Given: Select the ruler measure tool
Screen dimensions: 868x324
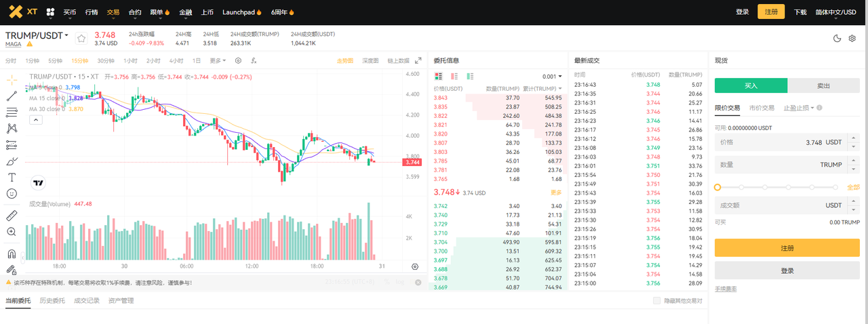Looking at the screenshot, I should point(12,216).
